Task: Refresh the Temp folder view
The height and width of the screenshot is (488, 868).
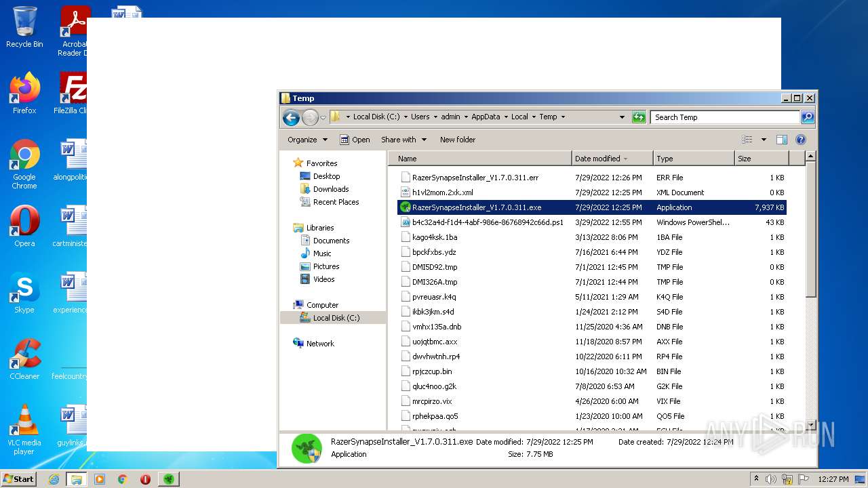Action: pyautogui.click(x=639, y=117)
